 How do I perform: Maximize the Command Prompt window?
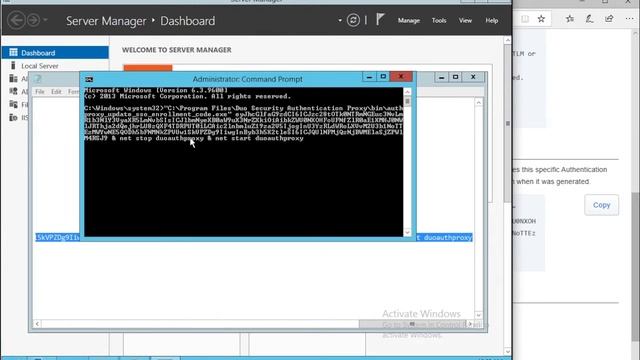(383, 77)
